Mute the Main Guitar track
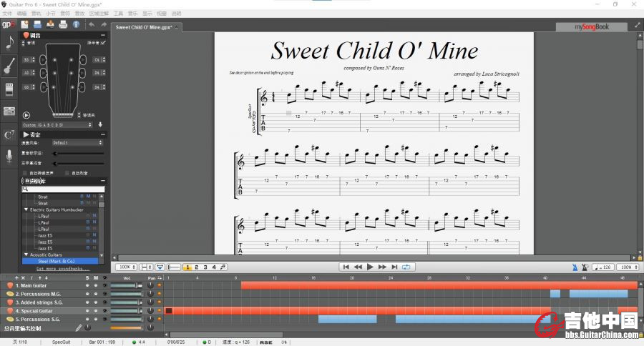Screen dimensions: 644x346 [x=96, y=285]
